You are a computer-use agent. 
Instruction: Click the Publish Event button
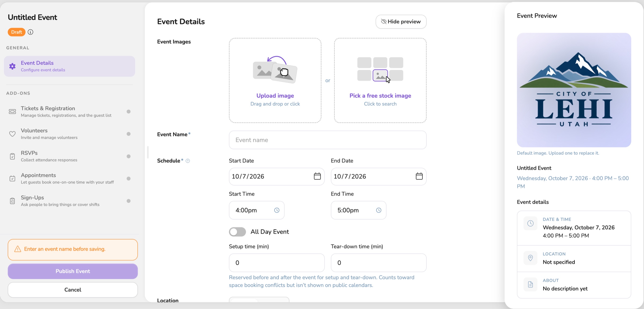73,271
